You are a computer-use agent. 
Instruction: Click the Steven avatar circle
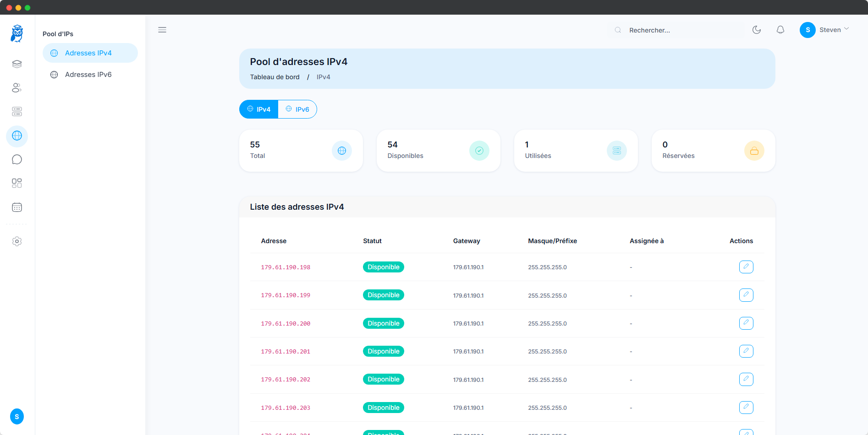[808, 29]
